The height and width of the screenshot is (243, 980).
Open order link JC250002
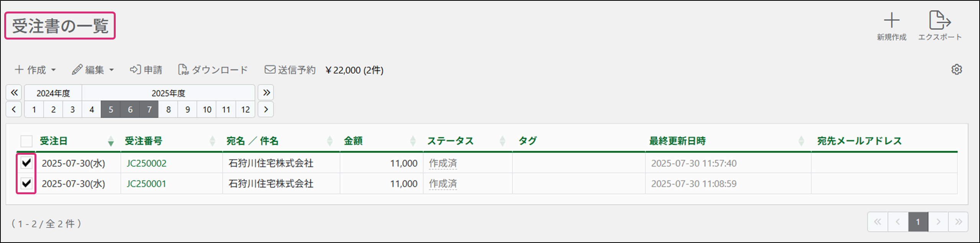[146, 164]
